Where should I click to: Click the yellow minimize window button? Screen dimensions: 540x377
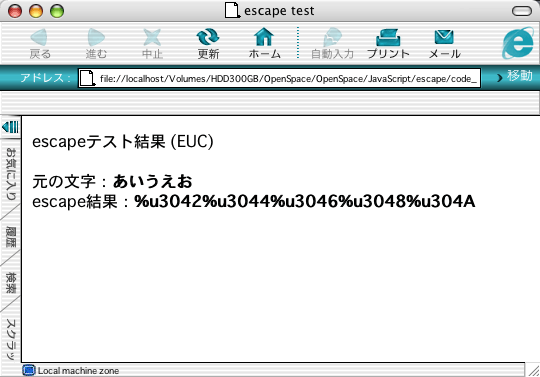click(36, 11)
